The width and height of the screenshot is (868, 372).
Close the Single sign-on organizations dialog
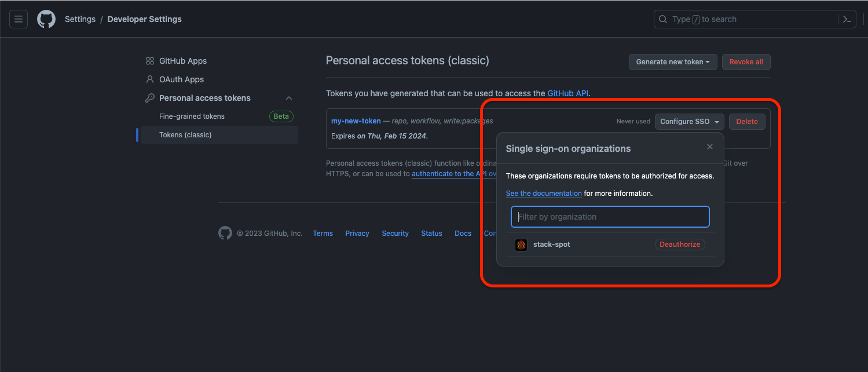point(709,147)
